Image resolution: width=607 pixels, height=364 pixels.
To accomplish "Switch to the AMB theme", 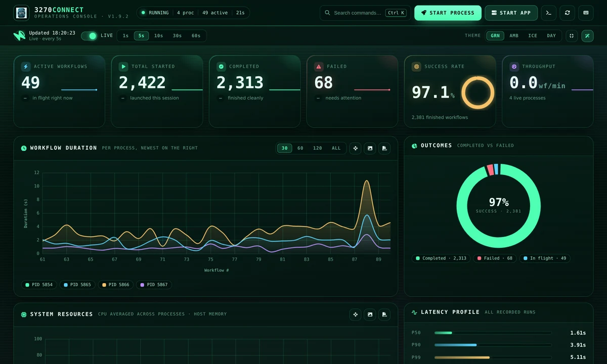I will coord(514,36).
